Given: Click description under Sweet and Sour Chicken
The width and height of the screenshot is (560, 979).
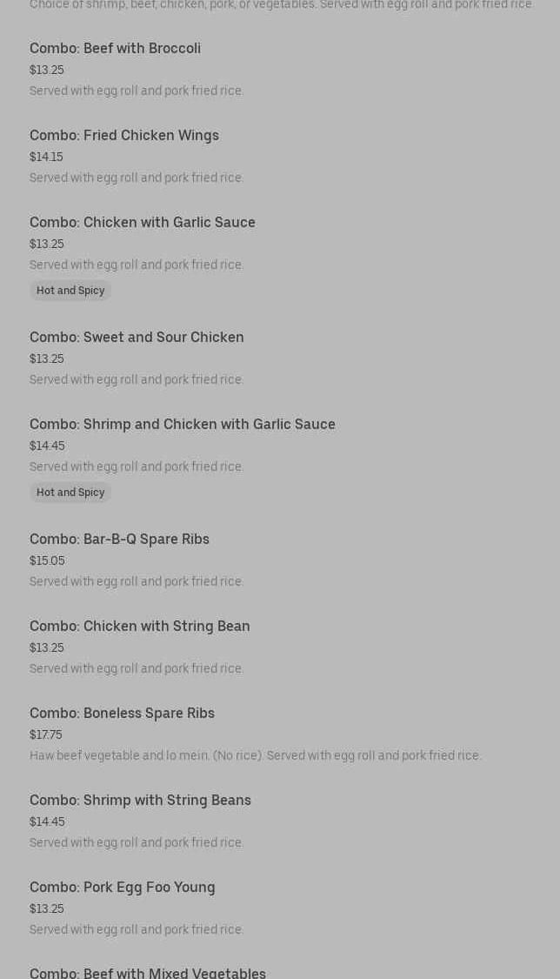Looking at the screenshot, I should point(137,379).
